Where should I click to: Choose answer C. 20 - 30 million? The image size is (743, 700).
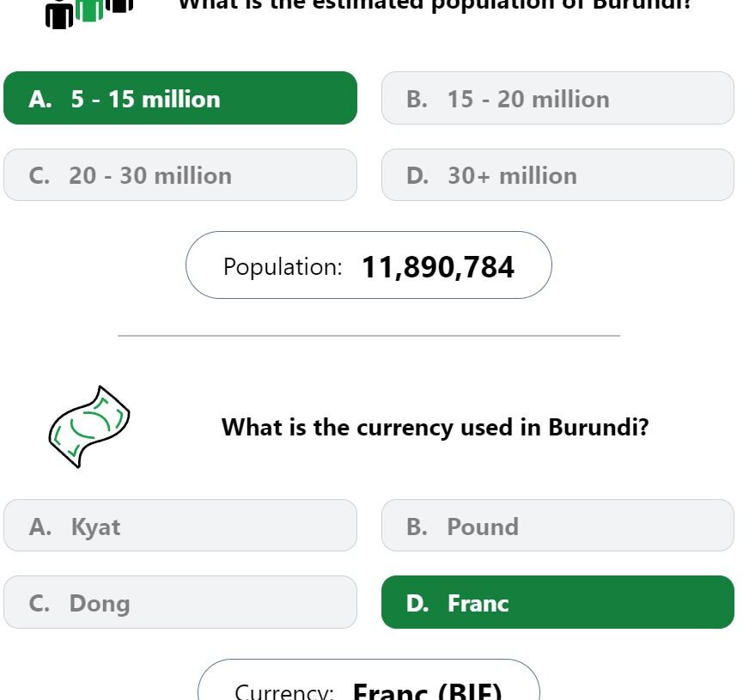pyautogui.click(x=180, y=175)
